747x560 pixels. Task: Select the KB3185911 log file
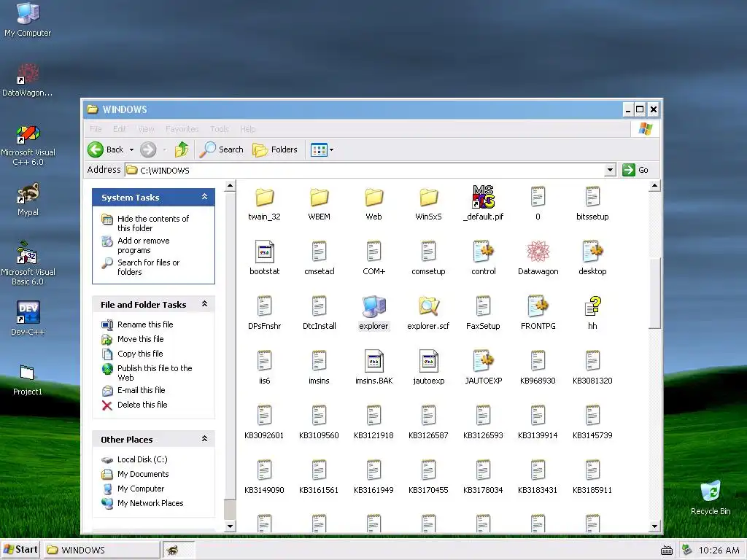tap(592, 471)
